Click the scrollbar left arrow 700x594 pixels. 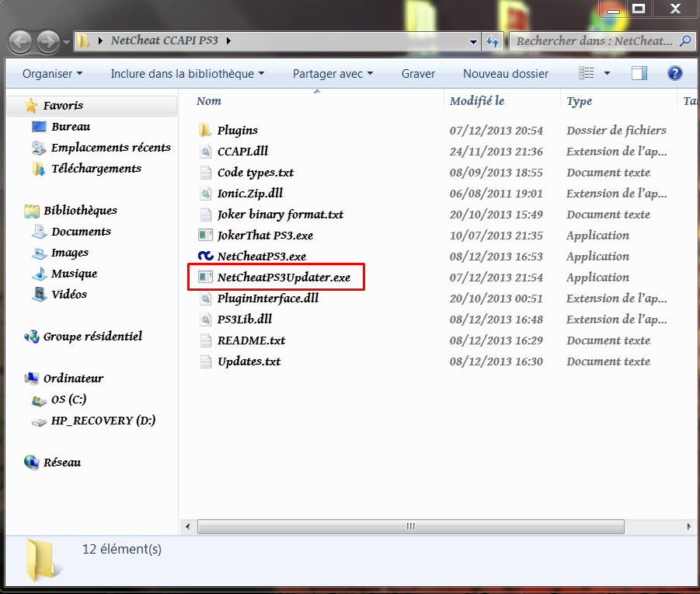click(x=187, y=526)
